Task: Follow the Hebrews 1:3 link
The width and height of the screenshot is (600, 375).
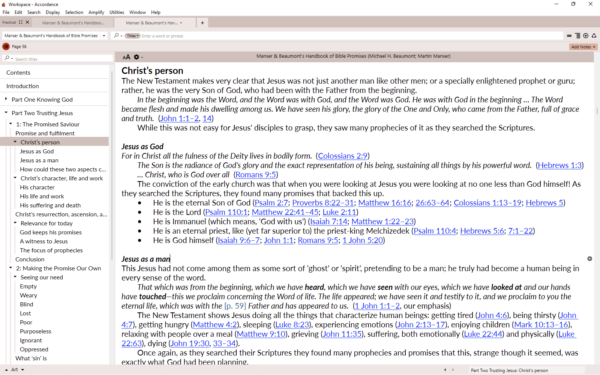Action: [x=559, y=165]
